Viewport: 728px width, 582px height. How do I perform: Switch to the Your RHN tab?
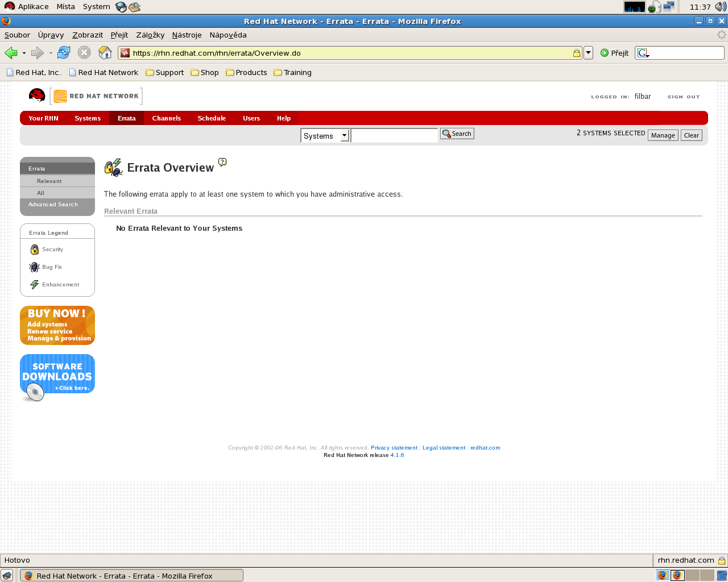tap(43, 118)
